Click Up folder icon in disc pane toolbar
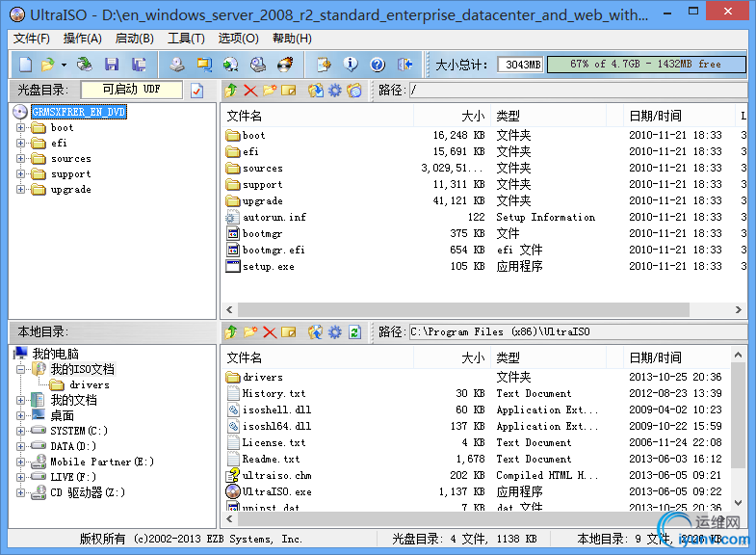The width and height of the screenshot is (756, 555). coord(230,91)
